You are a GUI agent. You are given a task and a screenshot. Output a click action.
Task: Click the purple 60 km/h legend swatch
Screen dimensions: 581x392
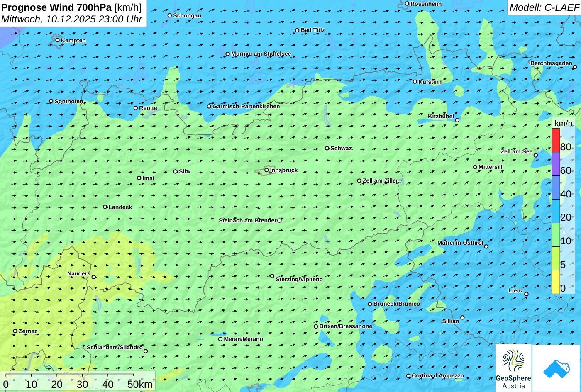coord(556,164)
